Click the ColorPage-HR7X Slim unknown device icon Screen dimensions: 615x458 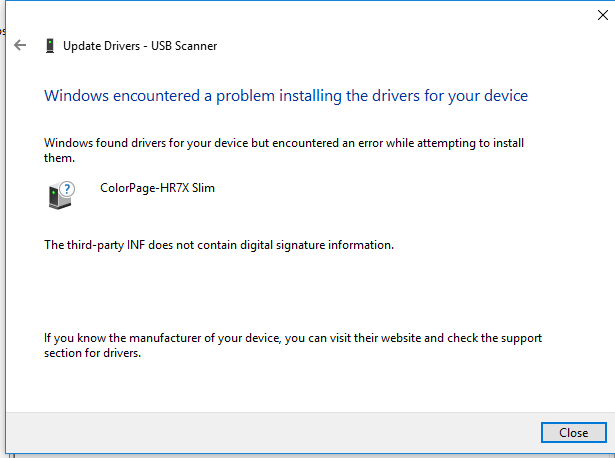point(61,195)
